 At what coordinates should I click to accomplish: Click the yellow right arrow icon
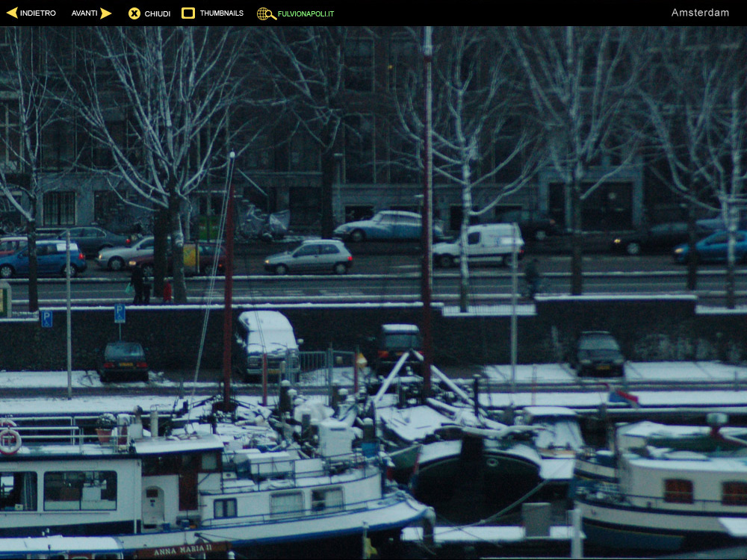[106, 13]
